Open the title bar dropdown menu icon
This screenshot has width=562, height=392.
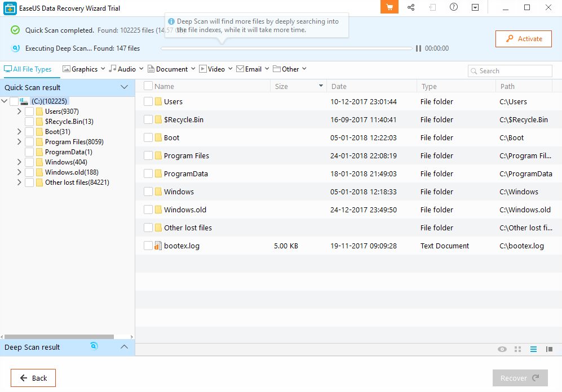pos(475,7)
